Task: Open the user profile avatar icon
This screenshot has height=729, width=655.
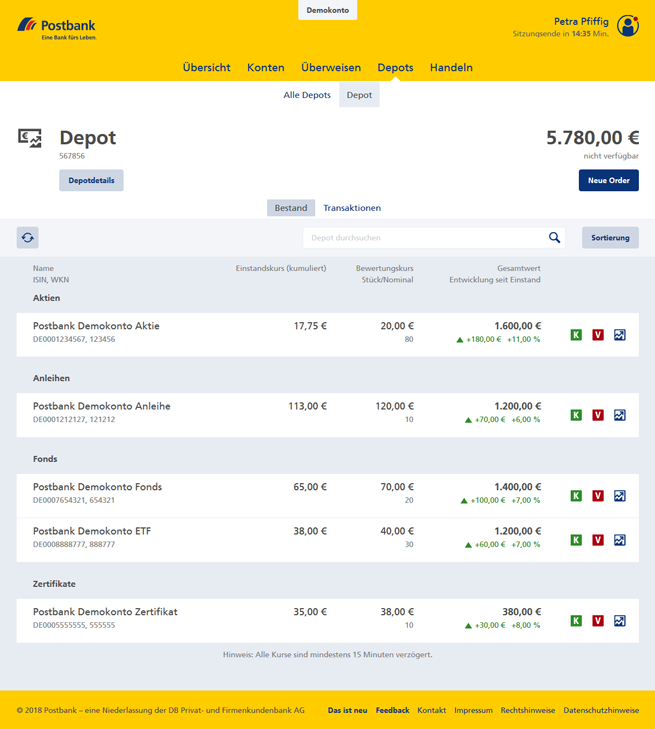Action: tap(628, 26)
